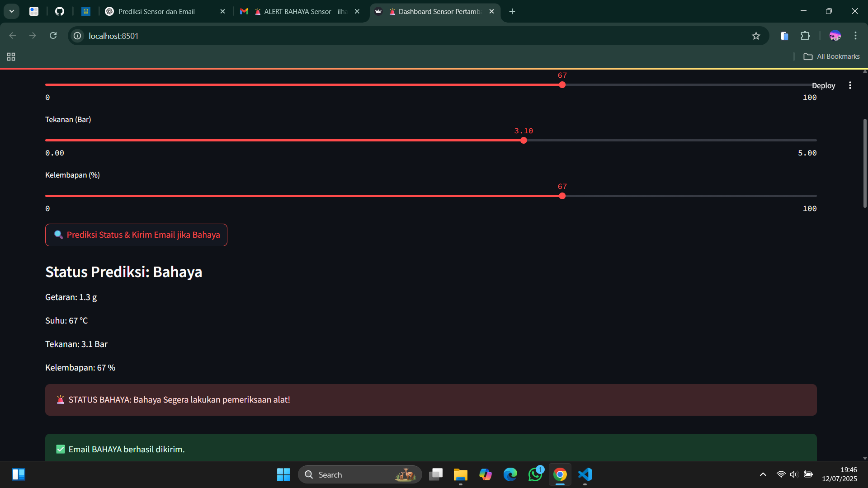
Task: Go back to previous page
Action: tap(13, 36)
